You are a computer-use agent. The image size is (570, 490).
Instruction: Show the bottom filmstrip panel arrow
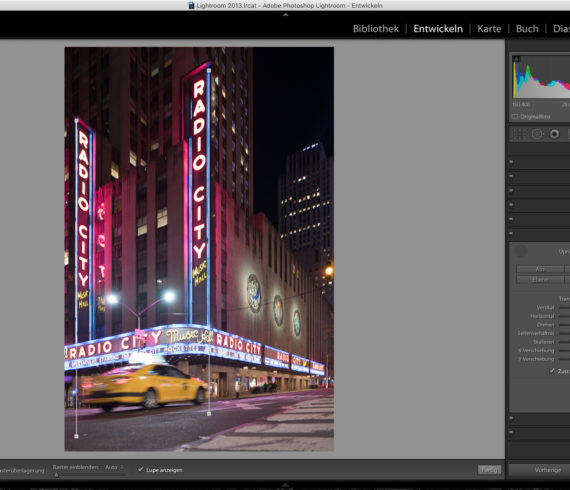pyautogui.click(x=285, y=485)
